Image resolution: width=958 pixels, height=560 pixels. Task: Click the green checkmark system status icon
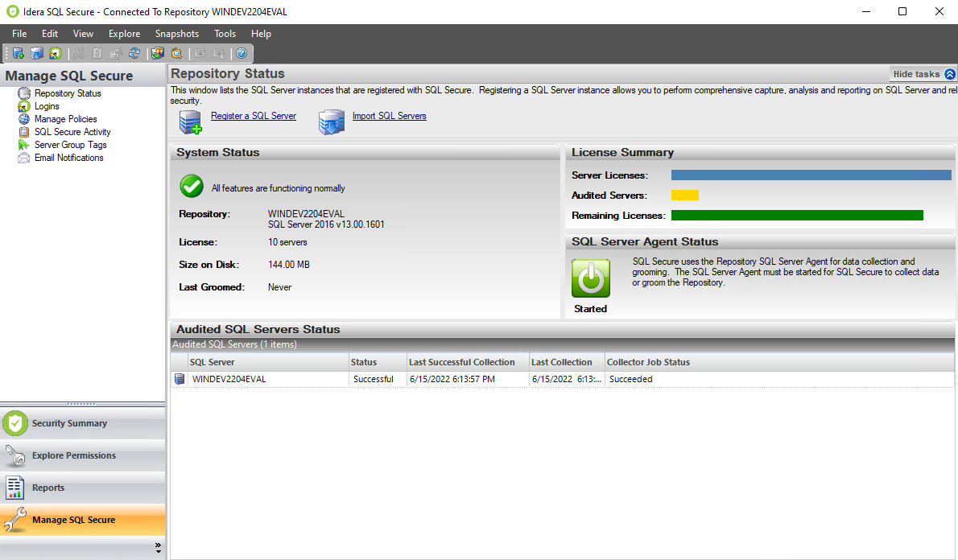(x=192, y=186)
